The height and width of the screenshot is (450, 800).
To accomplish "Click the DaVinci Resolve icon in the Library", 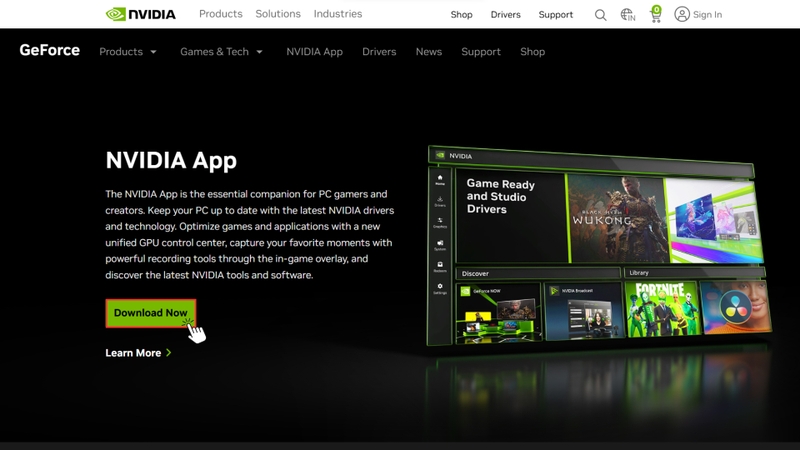I will pyautogui.click(x=735, y=307).
